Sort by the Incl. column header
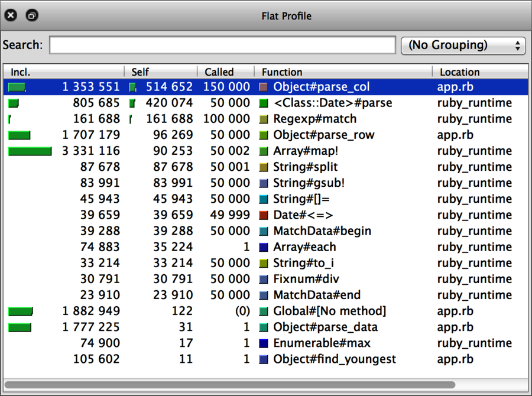 [x=63, y=72]
